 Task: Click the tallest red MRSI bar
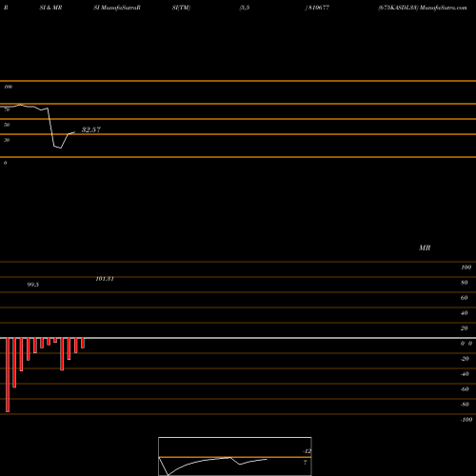pos(8,375)
